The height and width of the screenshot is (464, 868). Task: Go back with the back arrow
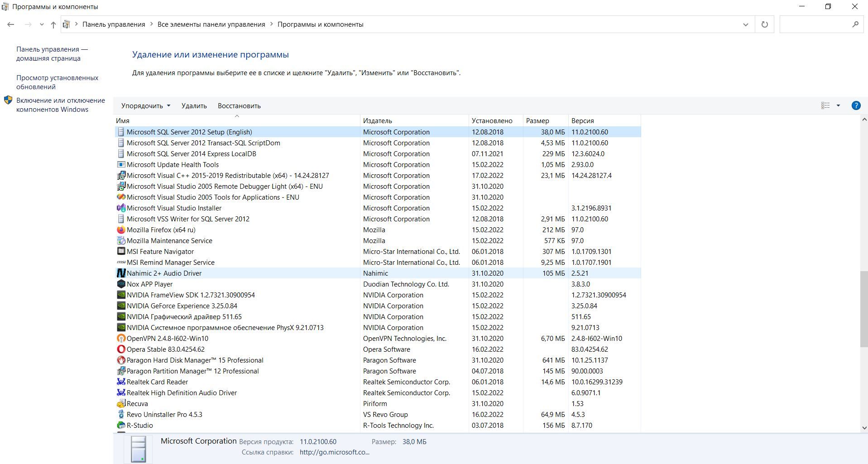click(x=11, y=24)
